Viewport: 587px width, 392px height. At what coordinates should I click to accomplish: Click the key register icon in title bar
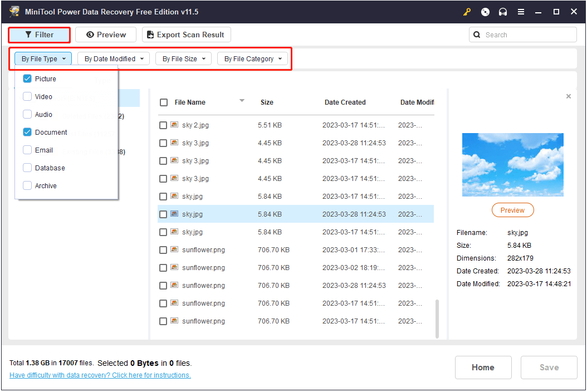pyautogui.click(x=467, y=12)
